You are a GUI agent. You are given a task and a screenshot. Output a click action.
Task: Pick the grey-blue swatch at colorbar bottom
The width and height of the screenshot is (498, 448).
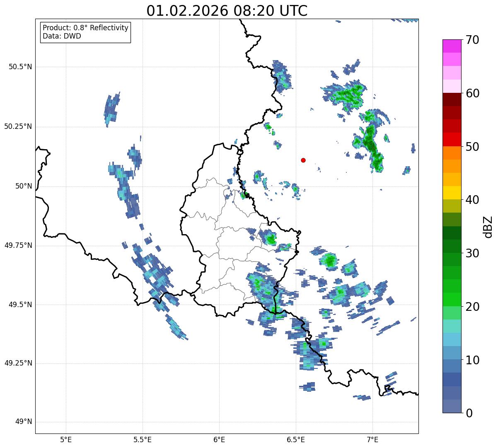point(452,406)
